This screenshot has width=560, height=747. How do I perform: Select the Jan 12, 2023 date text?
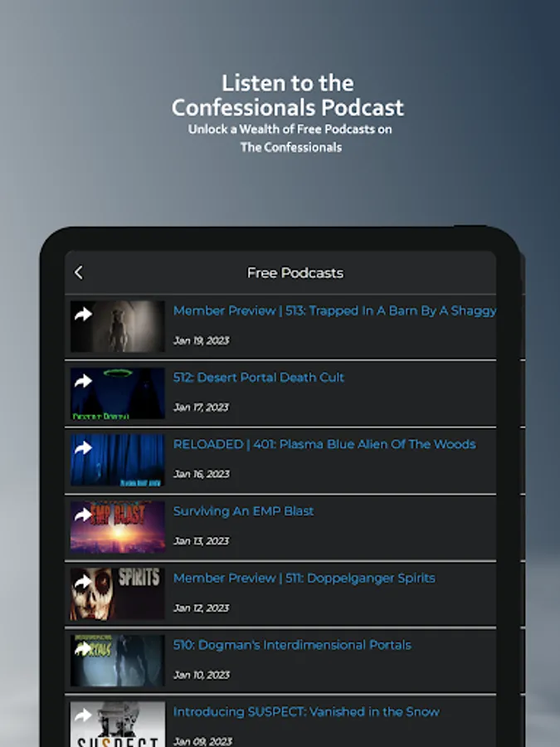(x=201, y=608)
